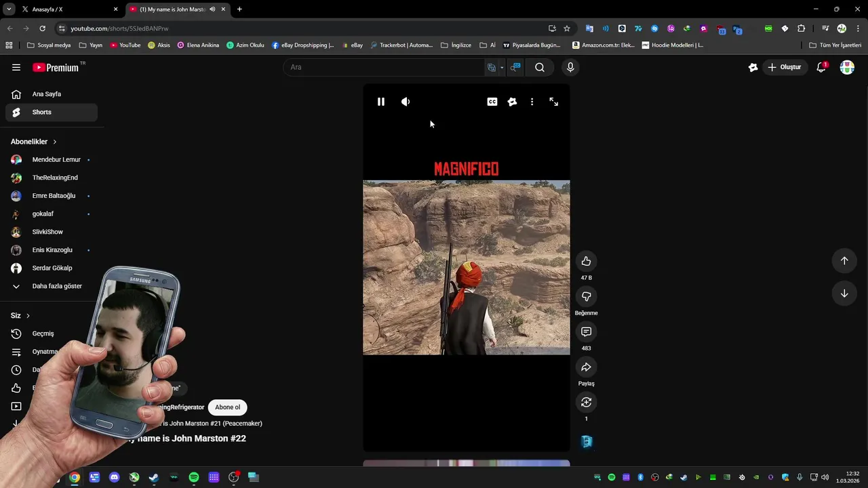
Task: Mute the Shorts player volume
Action: pyautogui.click(x=406, y=102)
